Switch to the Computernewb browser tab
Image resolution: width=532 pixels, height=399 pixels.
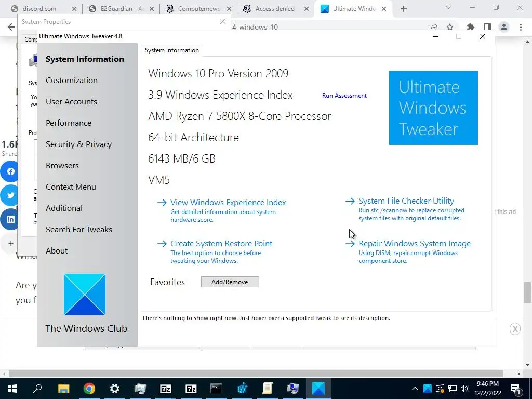[199, 9]
